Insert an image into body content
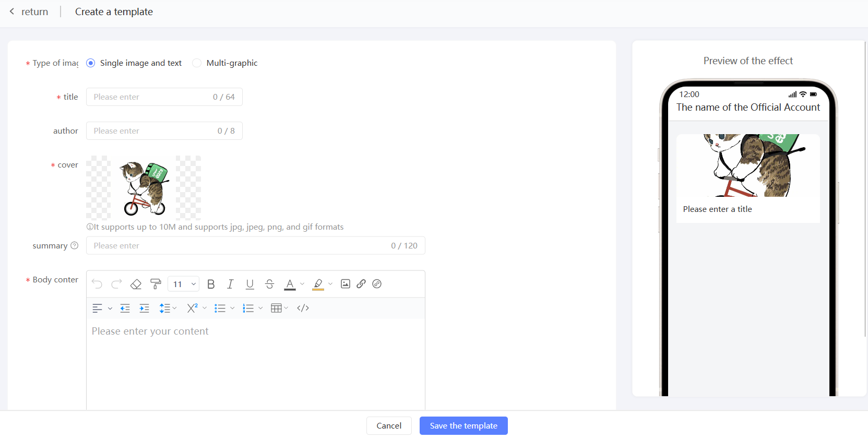The height and width of the screenshot is (439, 868). click(x=346, y=284)
